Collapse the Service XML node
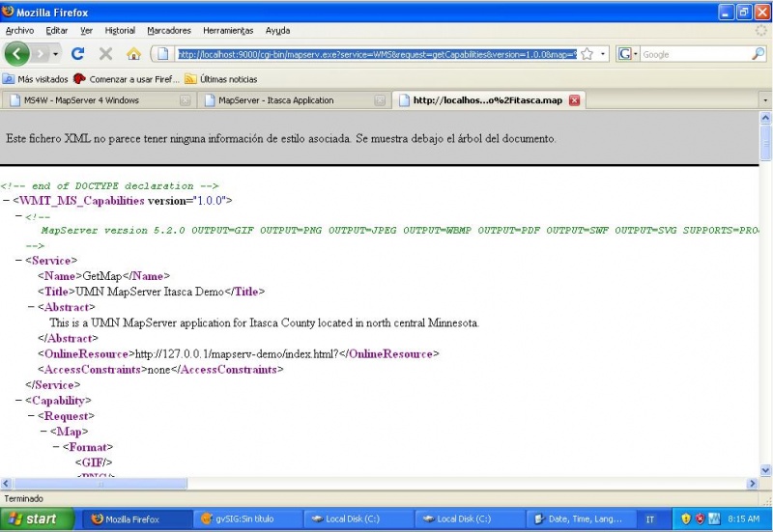The width and height of the screenshot is (773, 532). (x=19, y=261)
